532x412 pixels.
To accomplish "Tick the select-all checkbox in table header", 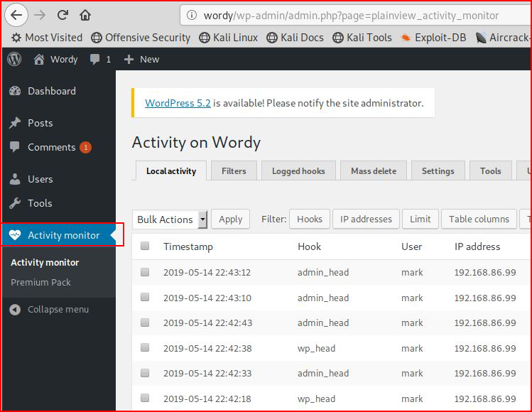I will pyautogui.click(x=145, y=246).
